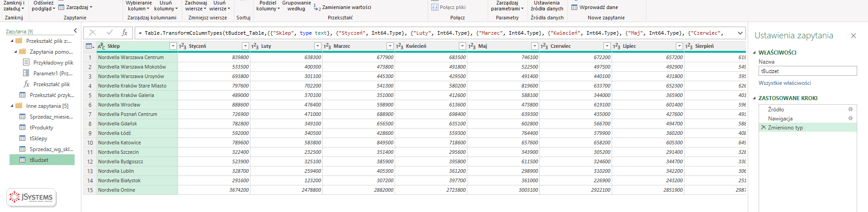Click the Zarządzaj table icon in the ribbon

pyautogui.click(x=61, y=7)
